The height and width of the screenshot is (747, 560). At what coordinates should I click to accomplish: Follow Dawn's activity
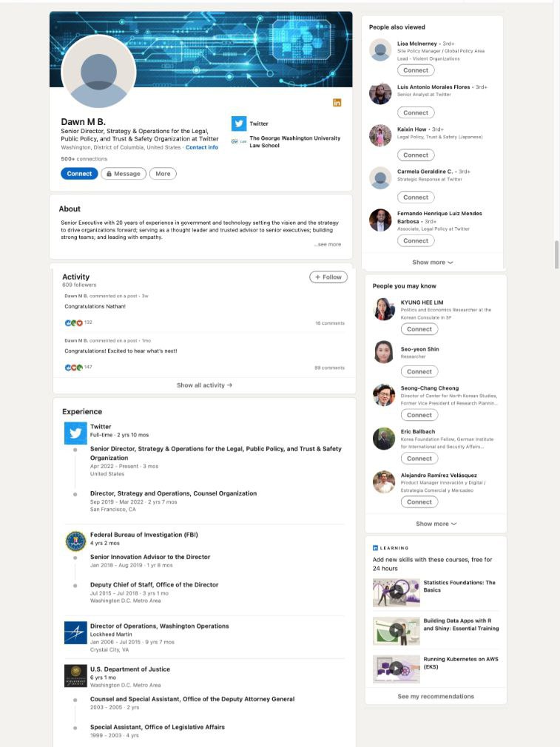328,277
